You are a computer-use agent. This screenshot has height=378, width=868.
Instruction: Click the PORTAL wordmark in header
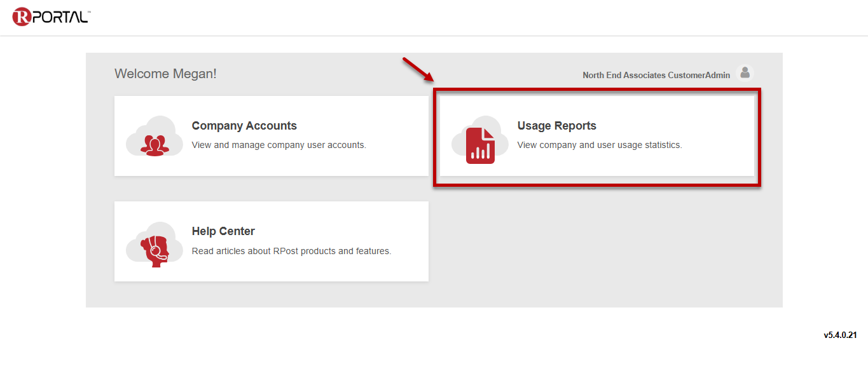(x=60, y=17)
